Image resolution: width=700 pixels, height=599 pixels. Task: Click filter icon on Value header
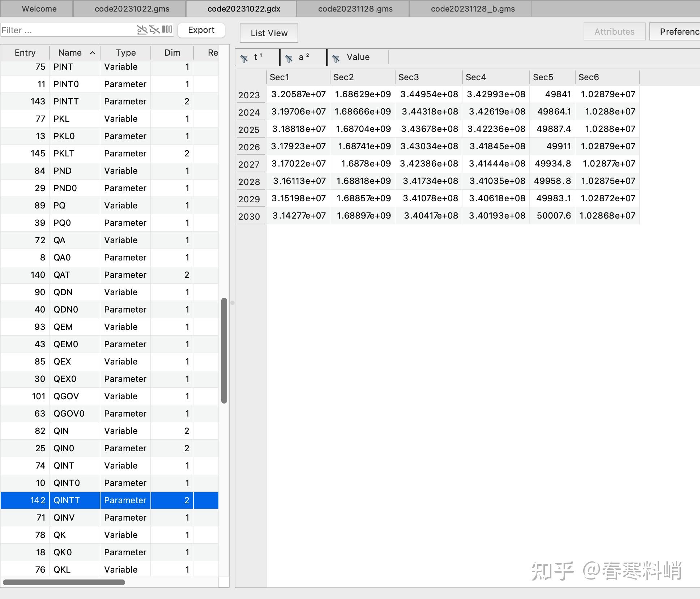[336, 58]
